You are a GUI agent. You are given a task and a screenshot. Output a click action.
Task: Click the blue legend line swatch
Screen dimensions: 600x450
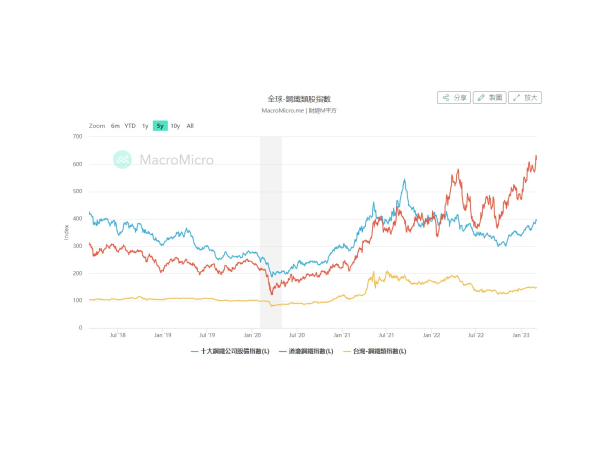point(194,351)
